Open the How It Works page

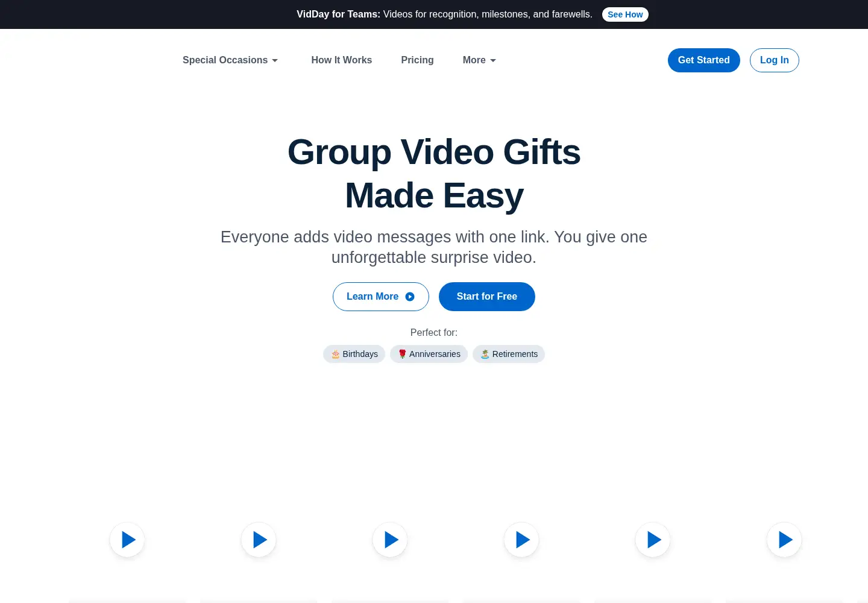[x=342, y=60]
